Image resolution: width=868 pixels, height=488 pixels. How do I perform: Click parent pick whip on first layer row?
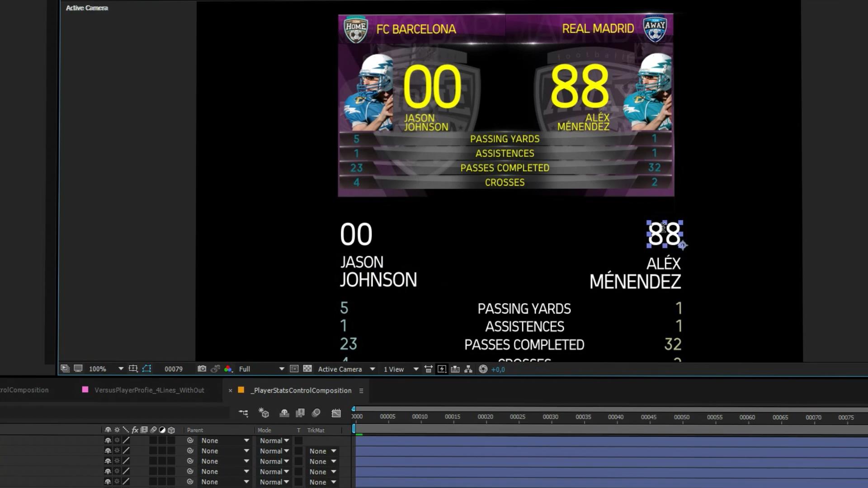coord(190,440)
